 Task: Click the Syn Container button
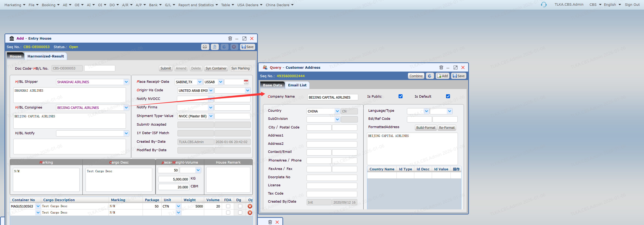tap(216, 68)
